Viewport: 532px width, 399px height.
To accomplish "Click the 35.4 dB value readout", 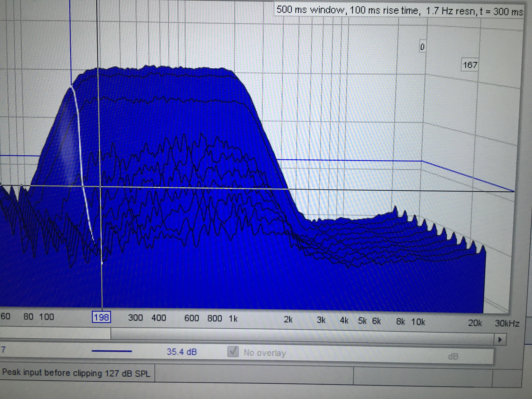I will click(x=182, y=352).
